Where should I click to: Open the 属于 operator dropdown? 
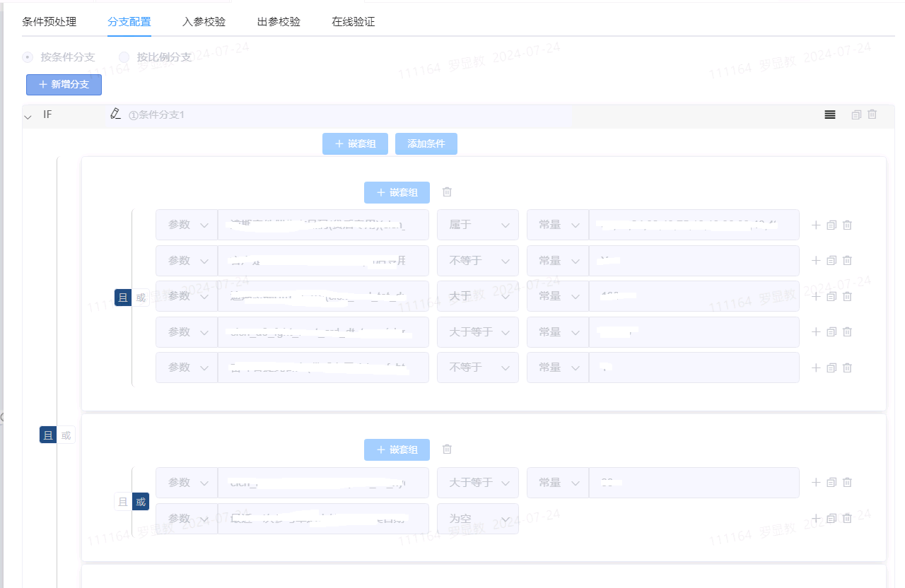478,225
